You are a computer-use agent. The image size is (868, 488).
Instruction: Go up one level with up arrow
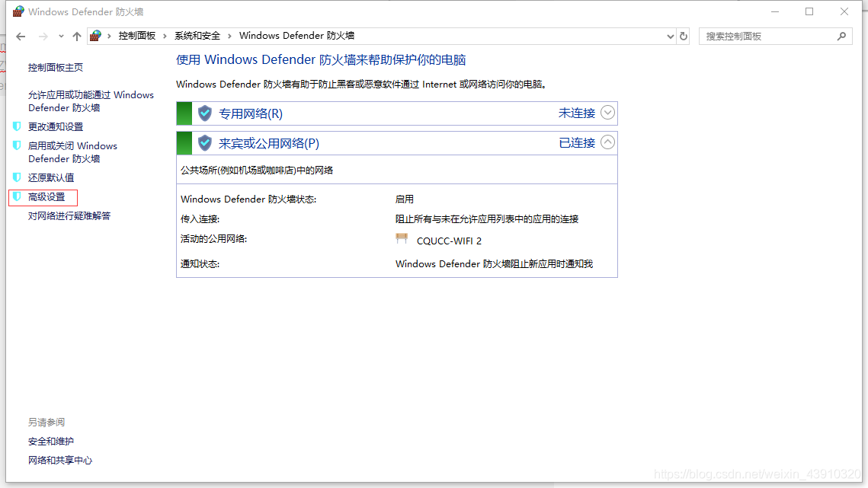(77, 37)
